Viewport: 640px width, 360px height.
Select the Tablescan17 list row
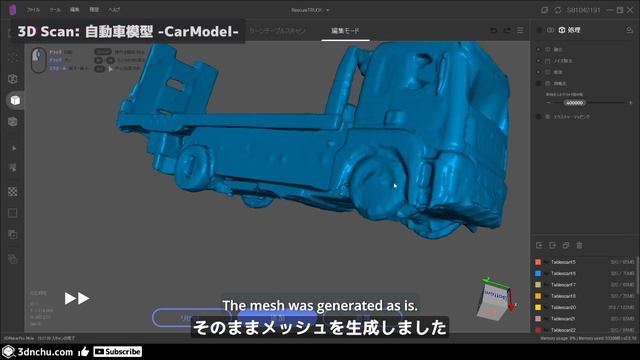[x=584, y=285]
